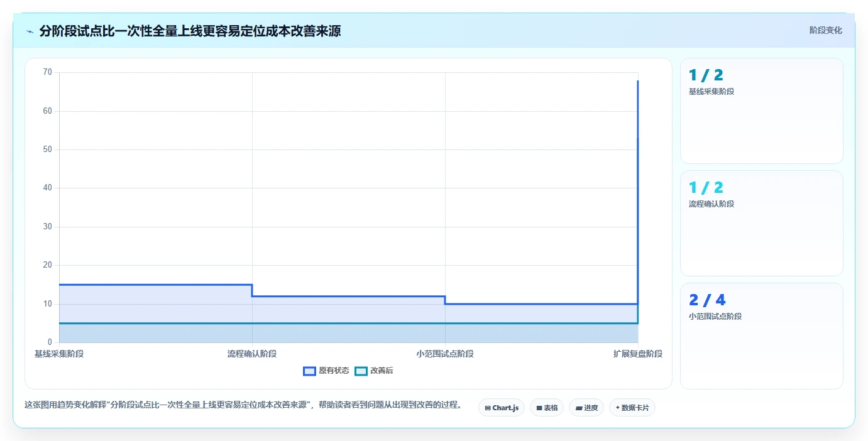Image resolution: width=868 pixels, height=441 pixels.
Task: Click the y-axis value 40
Action: click(48, 188)
